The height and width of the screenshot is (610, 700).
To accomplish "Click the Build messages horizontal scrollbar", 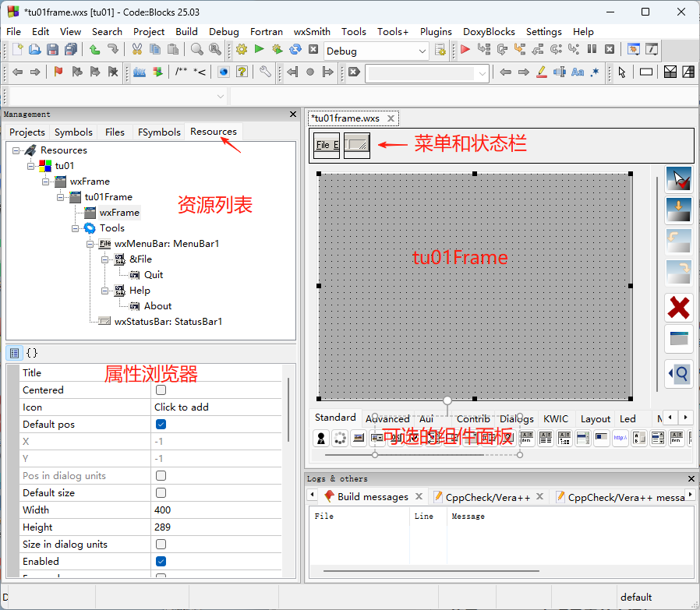I will [x=431, y=571].
